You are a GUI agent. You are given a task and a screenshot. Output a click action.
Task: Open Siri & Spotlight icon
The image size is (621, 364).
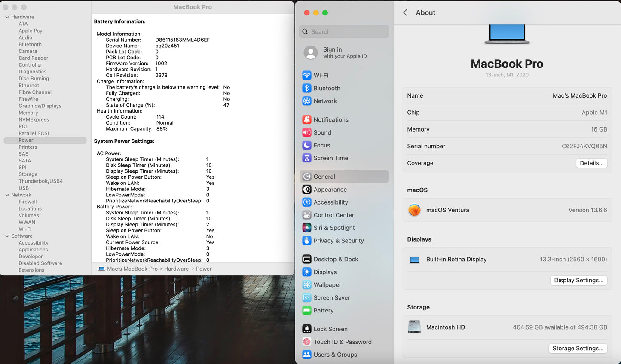[x=306, y=228]
